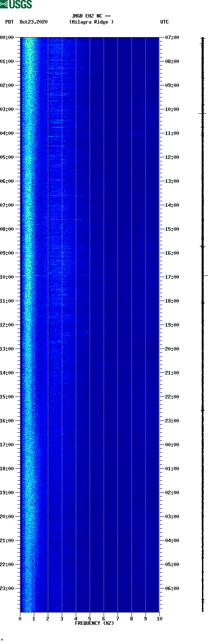
Task: Click the PDT '06:00' time label
Action: click(x=7, y=181)
